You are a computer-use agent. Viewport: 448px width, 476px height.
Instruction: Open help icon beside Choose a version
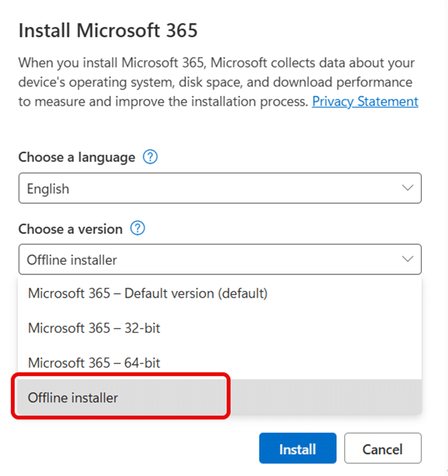(x=137, y=229)
